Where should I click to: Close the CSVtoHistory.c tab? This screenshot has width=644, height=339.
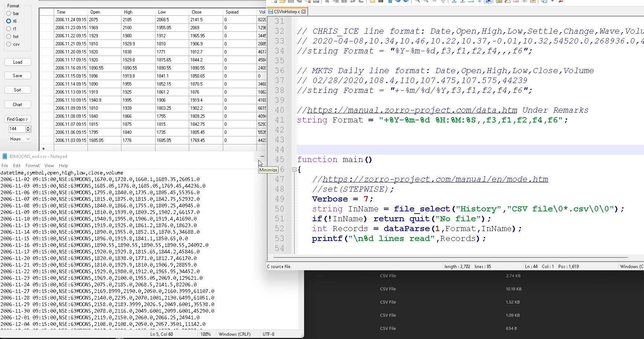tap(303, 12)
